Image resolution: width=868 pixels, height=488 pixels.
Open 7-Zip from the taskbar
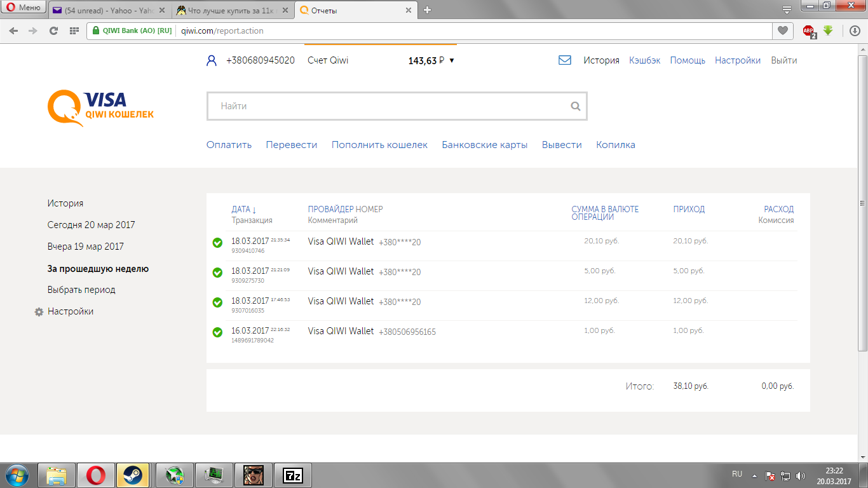tap(292, 475)
